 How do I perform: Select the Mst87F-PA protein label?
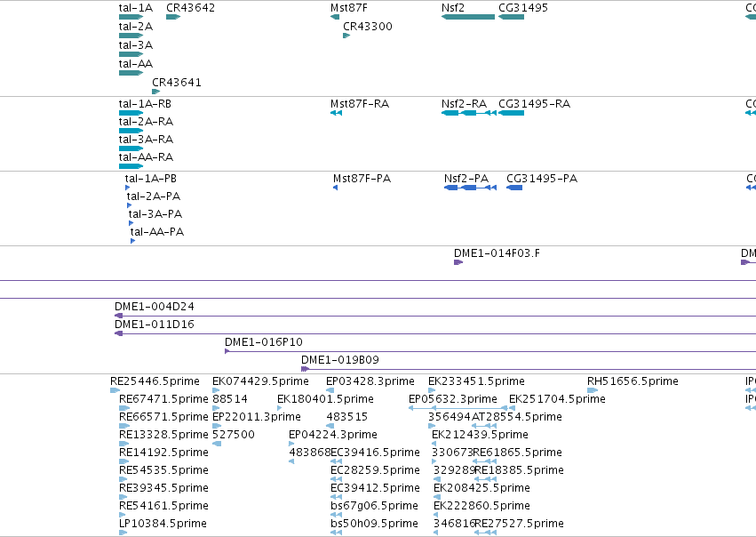[362, 179]
